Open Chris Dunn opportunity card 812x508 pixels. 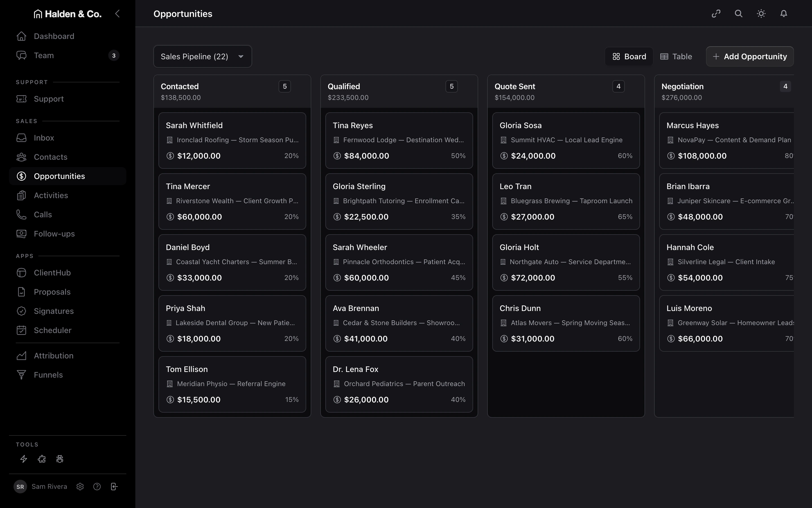566,323
